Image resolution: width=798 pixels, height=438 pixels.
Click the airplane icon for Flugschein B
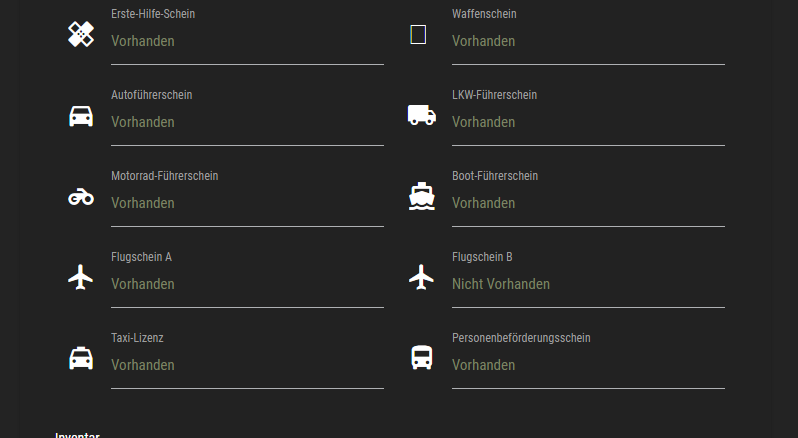422,277
